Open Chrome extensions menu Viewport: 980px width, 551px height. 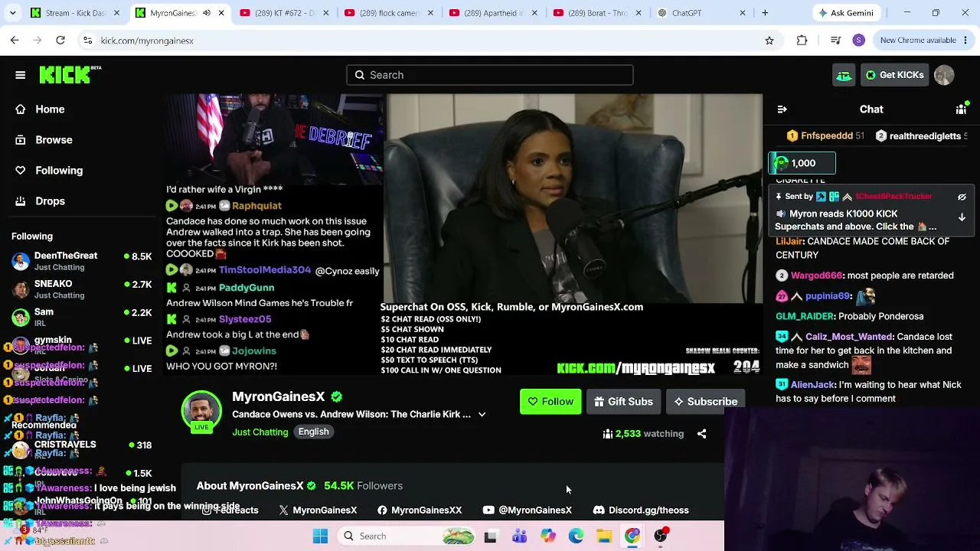point(802,41)
